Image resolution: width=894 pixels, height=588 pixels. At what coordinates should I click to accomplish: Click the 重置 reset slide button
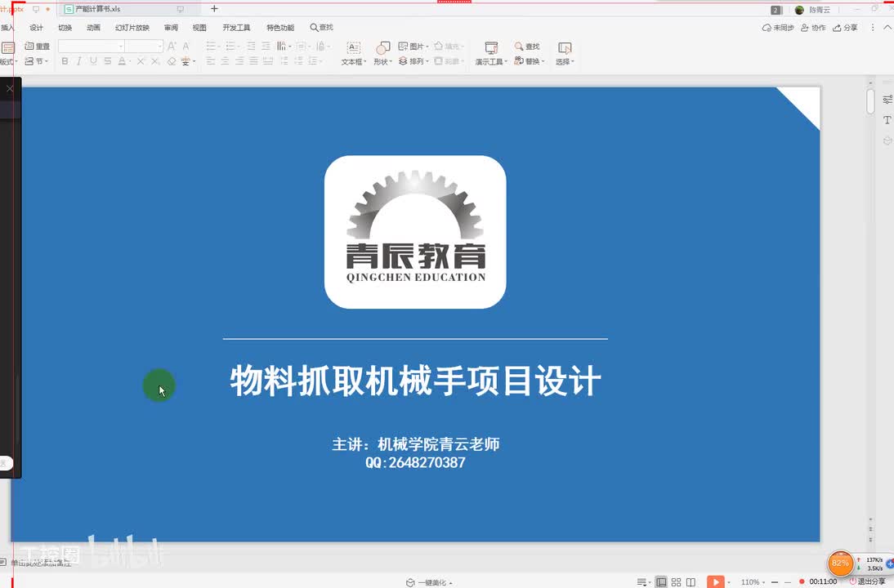38,47
